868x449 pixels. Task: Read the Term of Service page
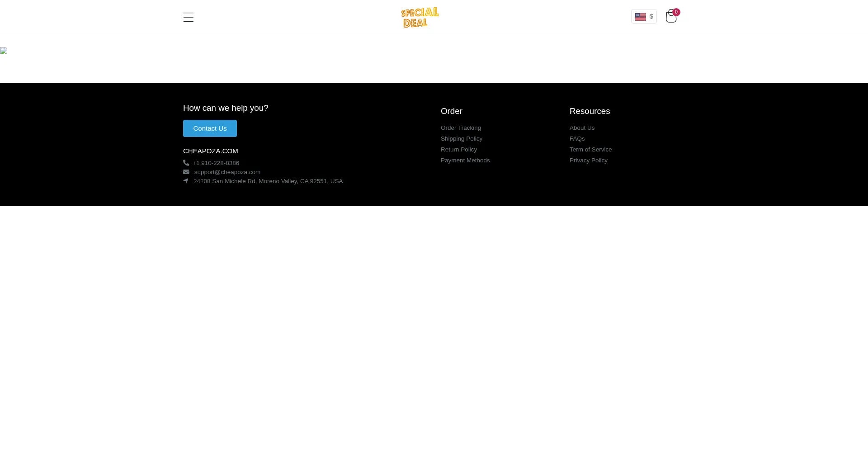(x=590, y=150)
